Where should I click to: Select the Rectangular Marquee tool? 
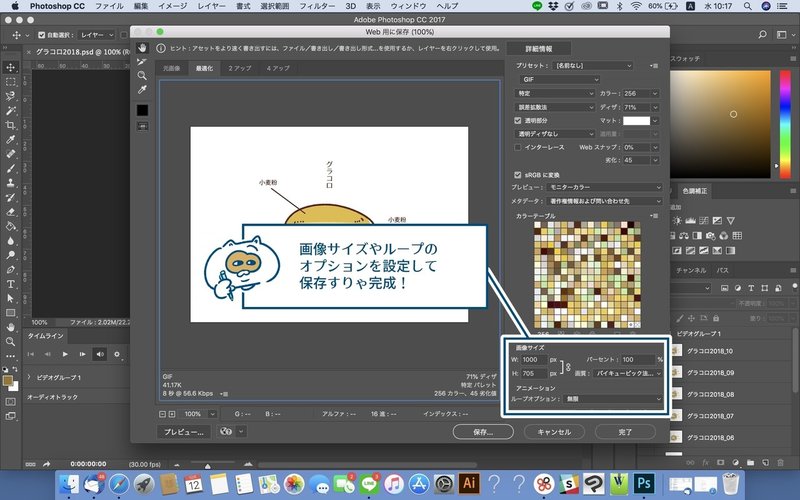point(10,82)
